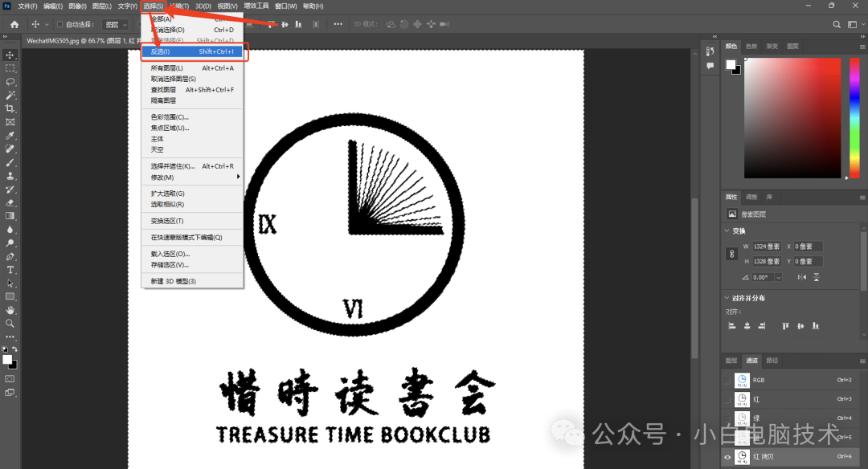868x469 pixels.
Task: Select the Pen tool
Action: pyautogui.click(x=10, y=257)
